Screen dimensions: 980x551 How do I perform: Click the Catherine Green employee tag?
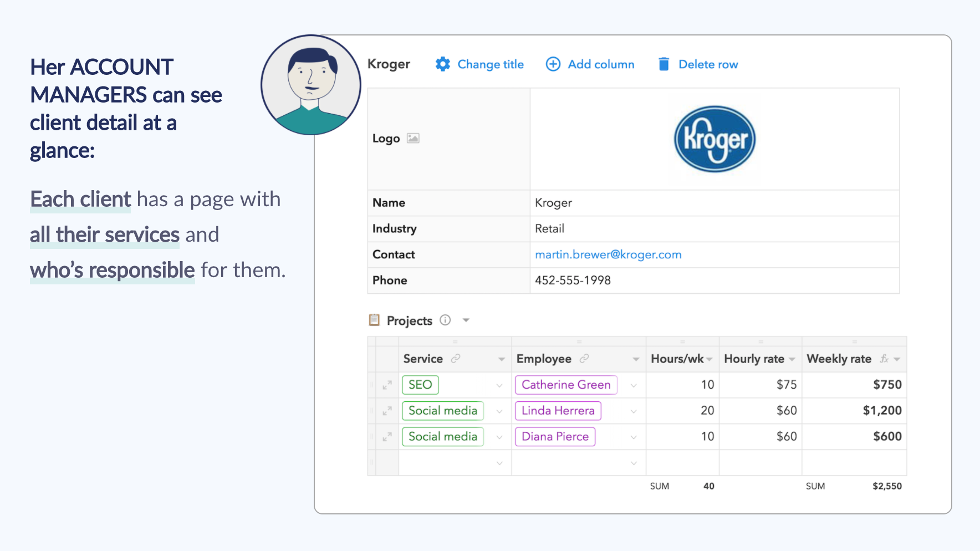[566, 385]
